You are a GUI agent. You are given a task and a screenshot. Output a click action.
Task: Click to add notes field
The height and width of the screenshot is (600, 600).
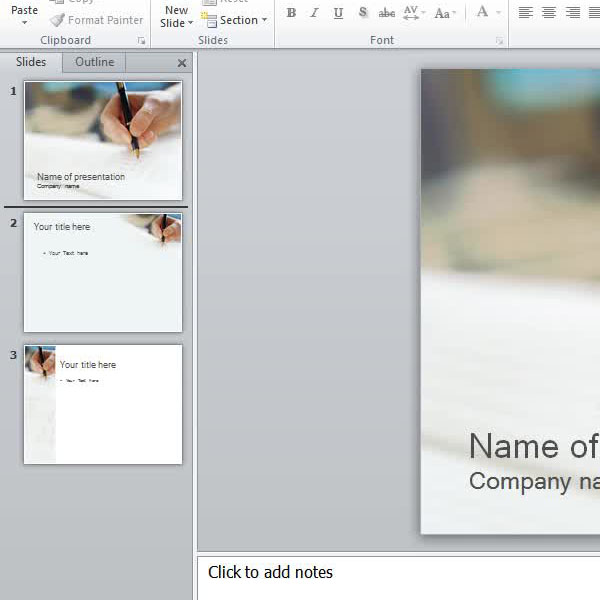point(399,578)
